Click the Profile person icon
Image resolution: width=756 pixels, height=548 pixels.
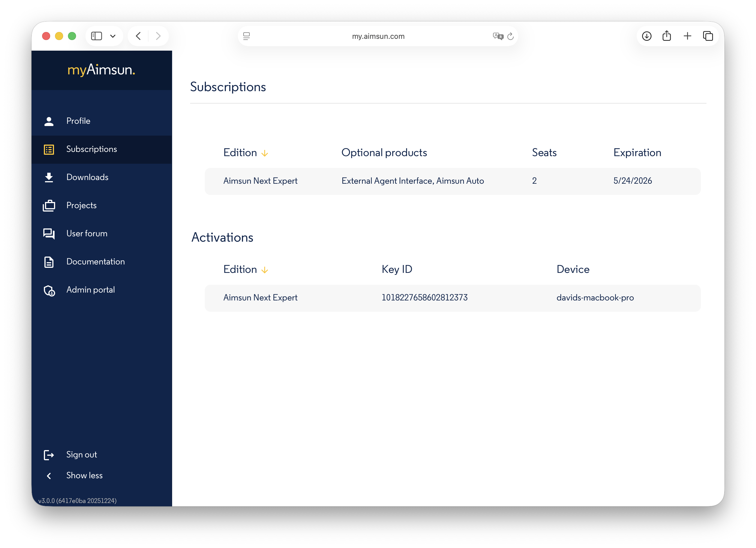pos(49,121)
